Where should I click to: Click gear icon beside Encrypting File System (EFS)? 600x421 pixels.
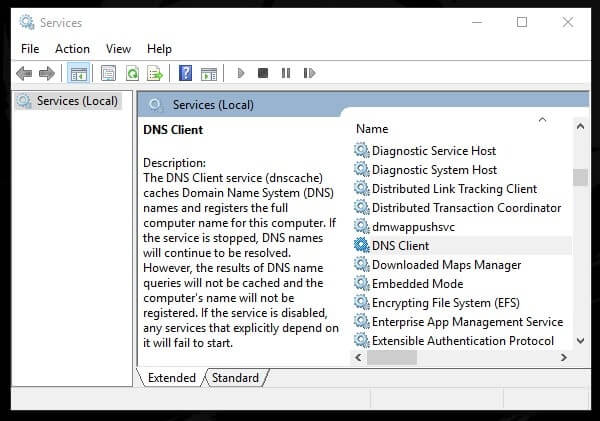pos(362,302)
